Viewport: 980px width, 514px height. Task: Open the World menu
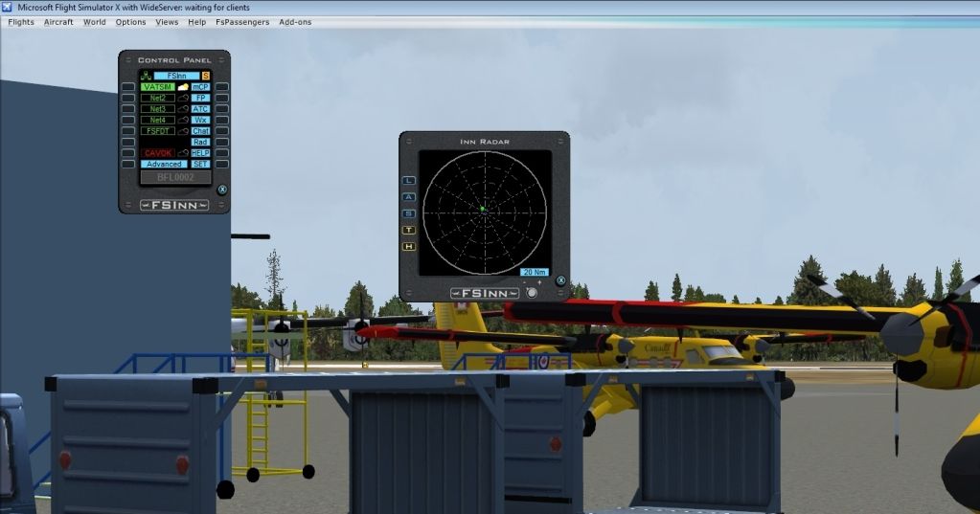[x=95, y=22]
